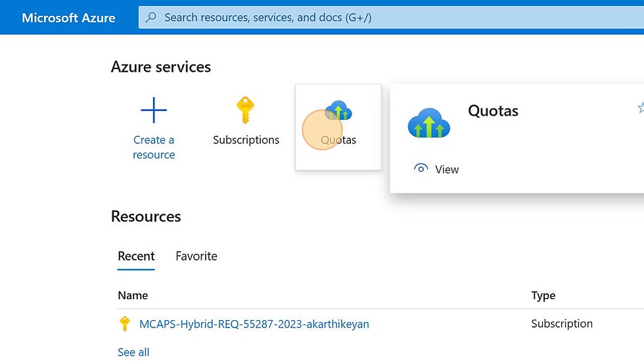Focus the Search resources, services, and docs field
Viewport: 644px width, 363px height.
point(391,17)
